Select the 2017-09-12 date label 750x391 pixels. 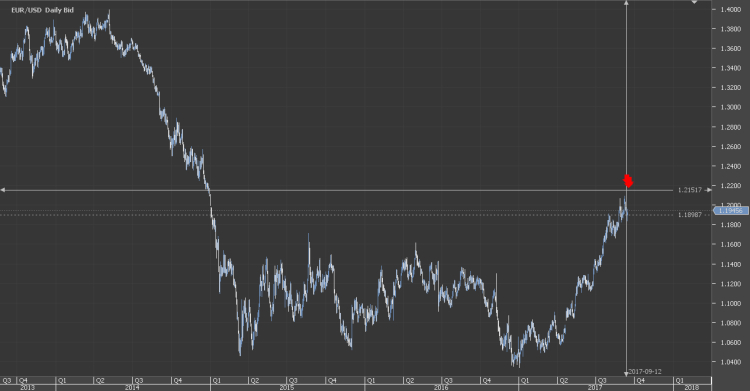[645, 371]
